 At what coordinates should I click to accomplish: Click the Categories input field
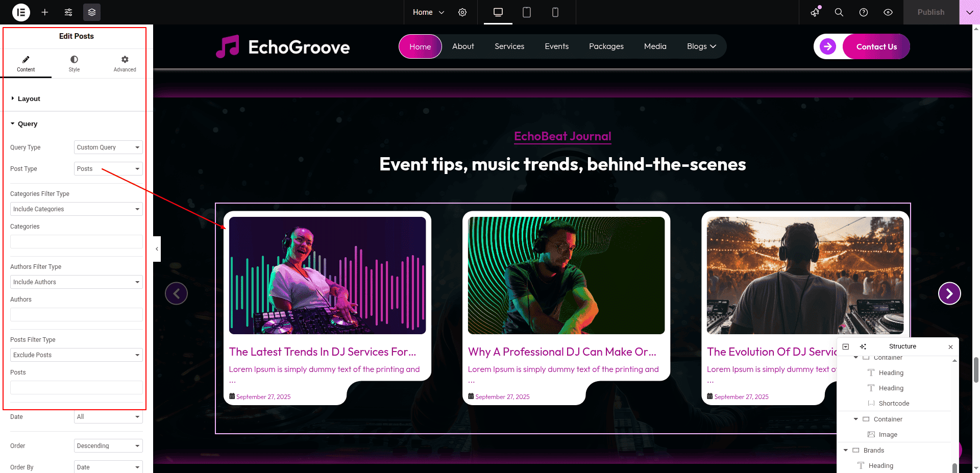click(77, 242)
